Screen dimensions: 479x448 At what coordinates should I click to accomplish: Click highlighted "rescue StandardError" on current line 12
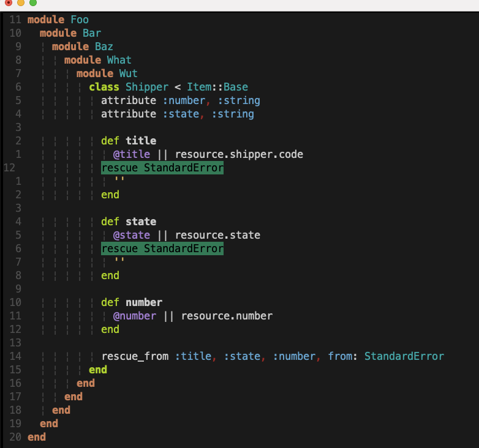(162, 168)
